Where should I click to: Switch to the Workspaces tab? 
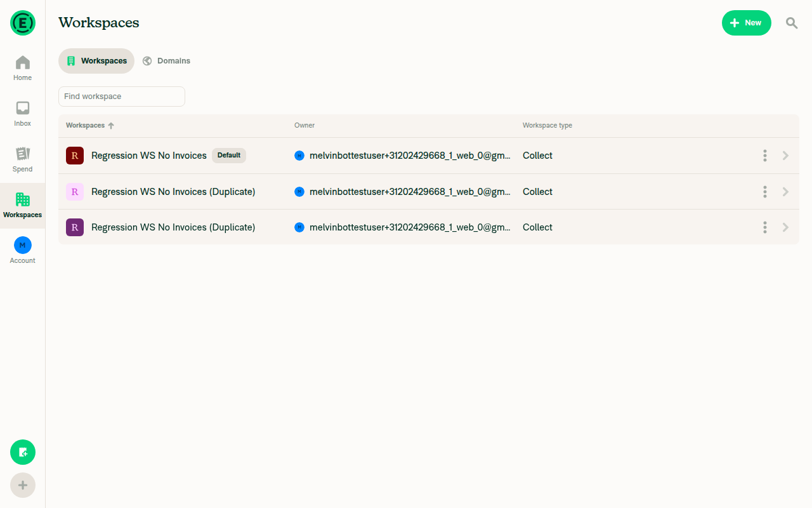(x=96, y=61)
